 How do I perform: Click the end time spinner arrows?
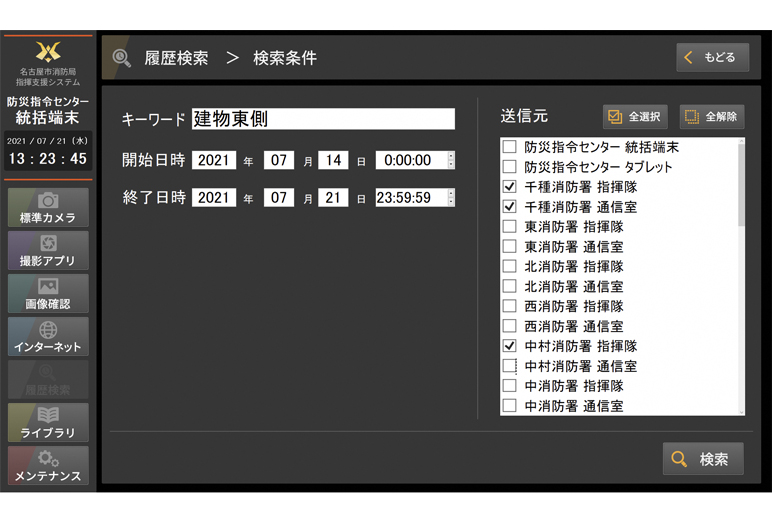click(451, 197)
